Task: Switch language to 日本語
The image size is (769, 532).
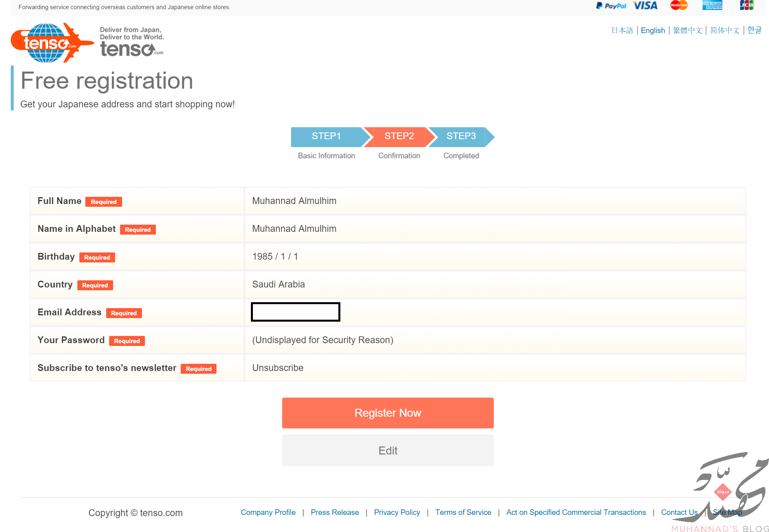Action: click(622, 30)
